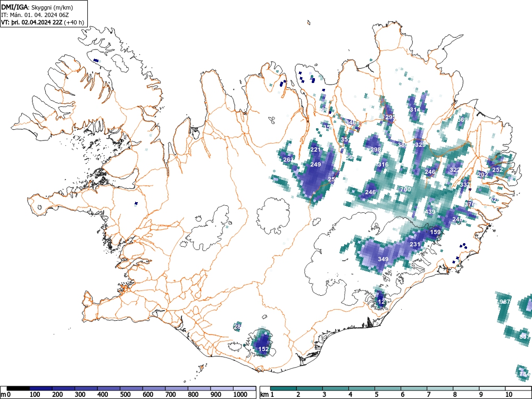Click the 'DMI/IGA: Skyggni (m/km)' title text
The height and width of the screenshot is (399, 532).
(x=37, y=7)
